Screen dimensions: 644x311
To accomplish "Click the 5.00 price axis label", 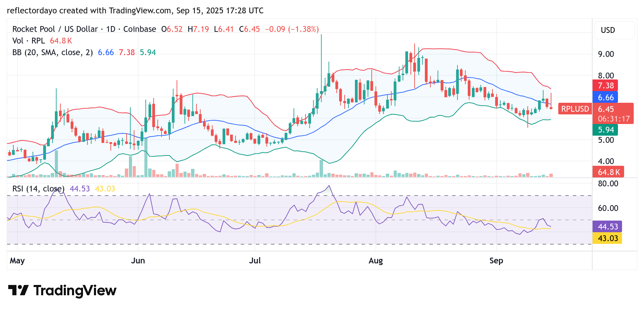I will 606,140.
